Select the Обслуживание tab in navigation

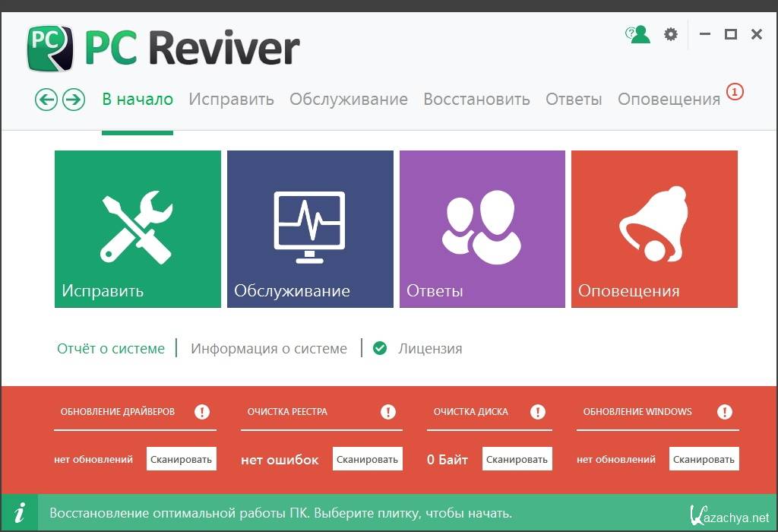coord(348,100)
